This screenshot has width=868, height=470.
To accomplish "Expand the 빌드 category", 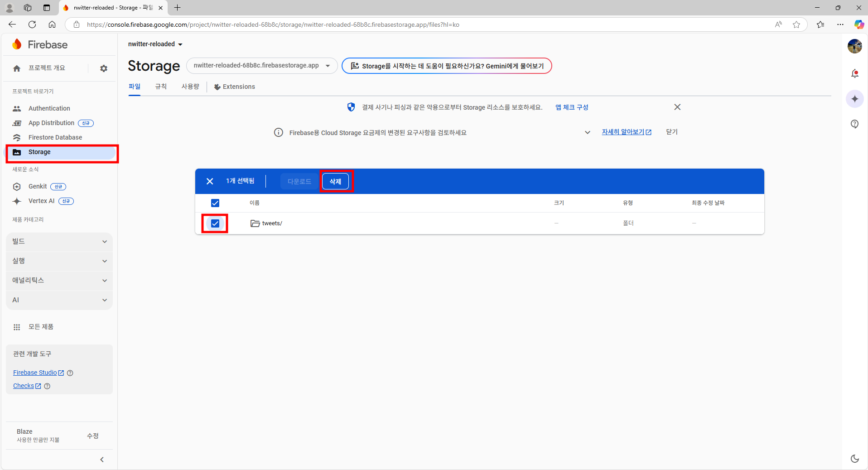I will 59,242.
